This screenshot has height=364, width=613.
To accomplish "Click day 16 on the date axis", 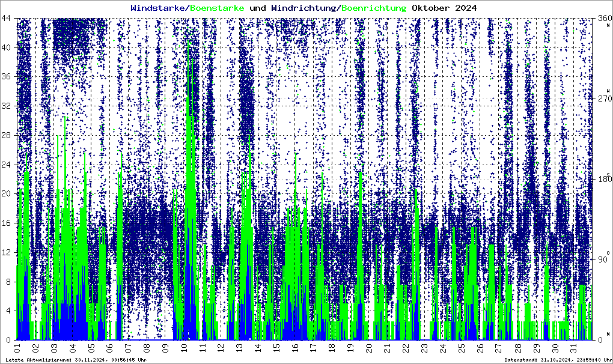I will point(294,348).
